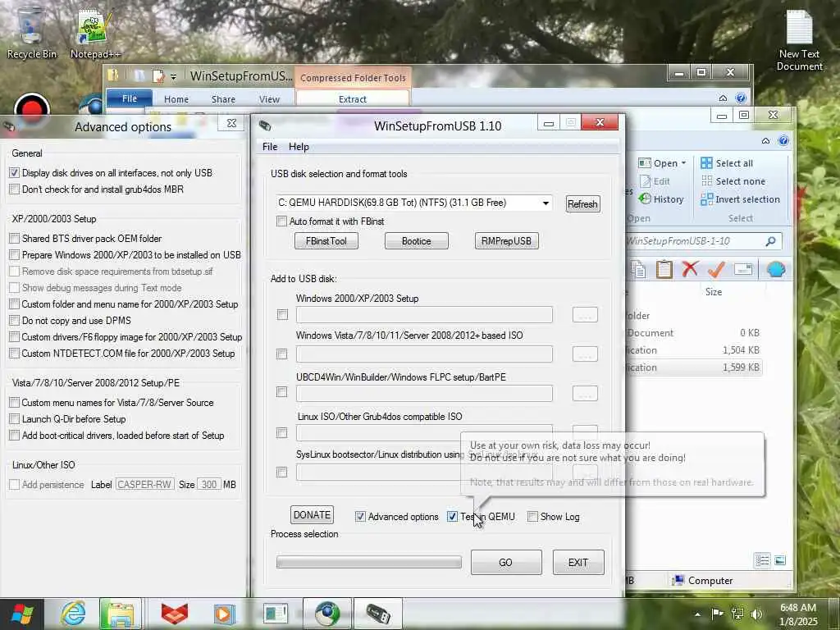
Task: Check Do not copy and use DPMS
Action: tap(15, 321)
